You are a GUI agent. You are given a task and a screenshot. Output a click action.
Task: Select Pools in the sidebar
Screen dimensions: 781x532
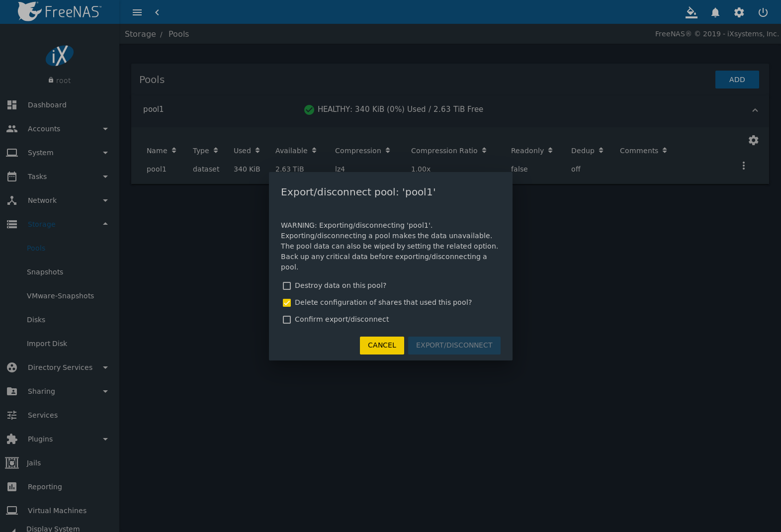[36, 248]
